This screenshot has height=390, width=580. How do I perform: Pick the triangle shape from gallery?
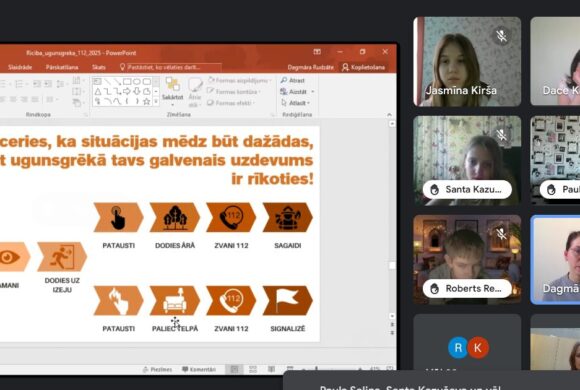click(x=98, y=91)
